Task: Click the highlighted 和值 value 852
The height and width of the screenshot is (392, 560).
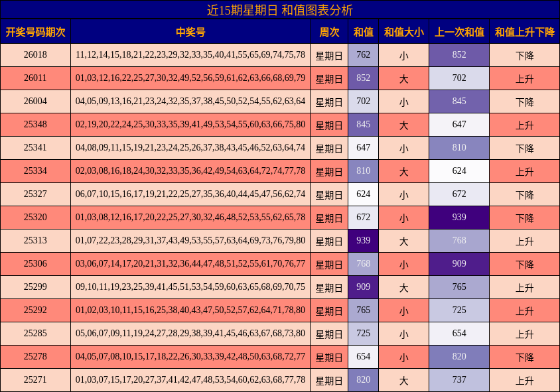Action: tap(363, 78)
